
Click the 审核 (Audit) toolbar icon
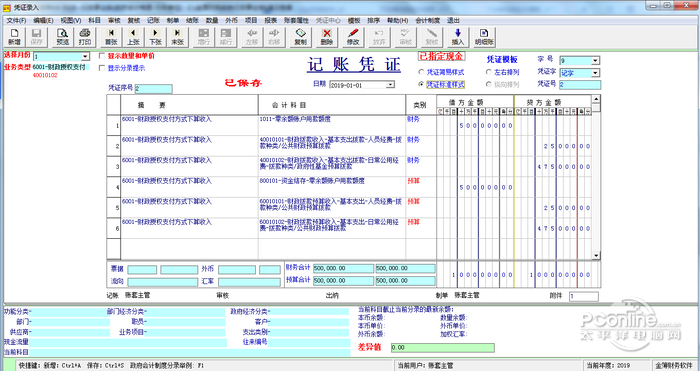405,37
